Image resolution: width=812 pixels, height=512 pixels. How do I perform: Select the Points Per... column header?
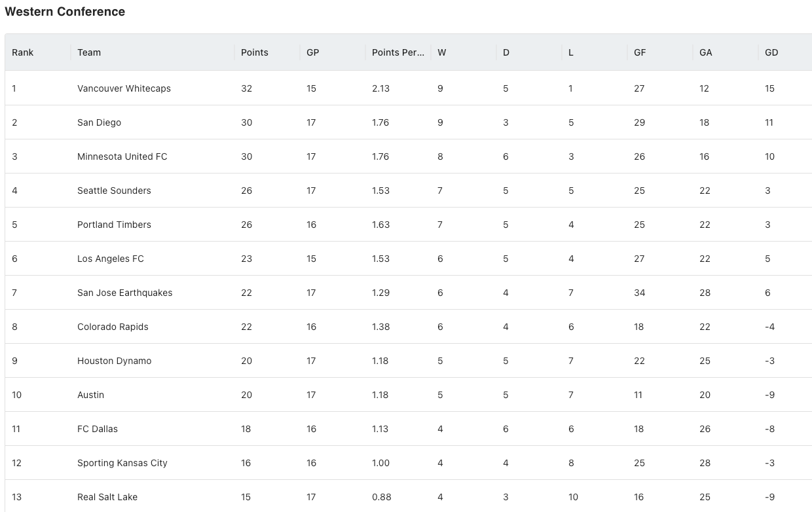pos(398,52)
